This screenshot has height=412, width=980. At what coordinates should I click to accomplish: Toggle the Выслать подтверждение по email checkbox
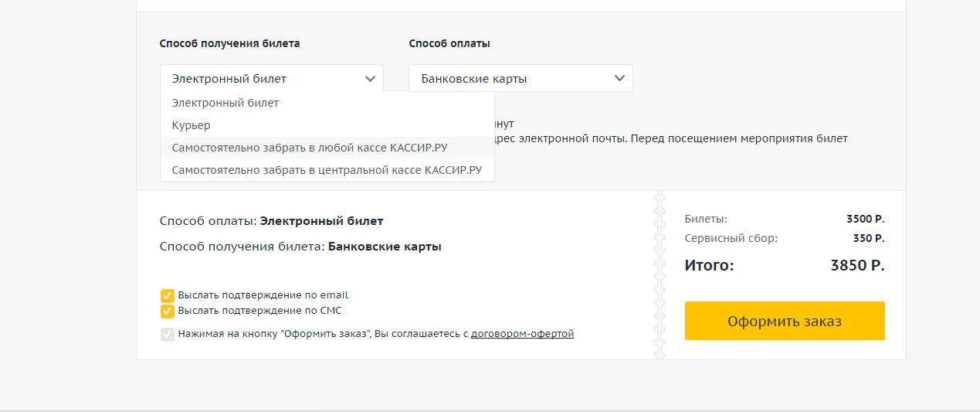coord(167,295)
